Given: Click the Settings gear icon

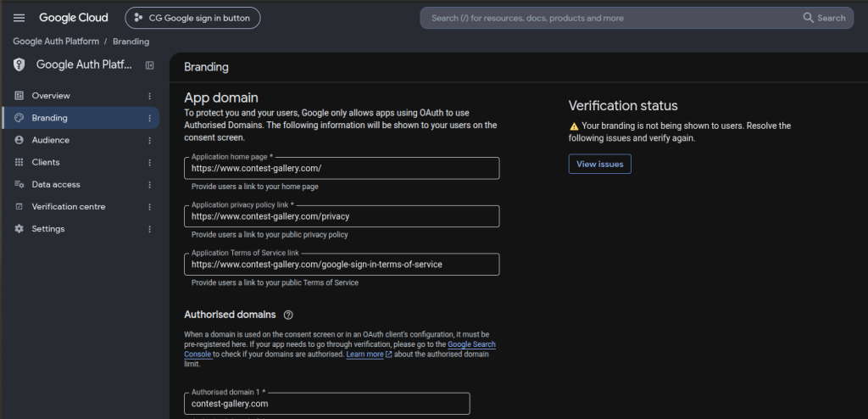Looking at the screenshot, I should click(19, 229).
